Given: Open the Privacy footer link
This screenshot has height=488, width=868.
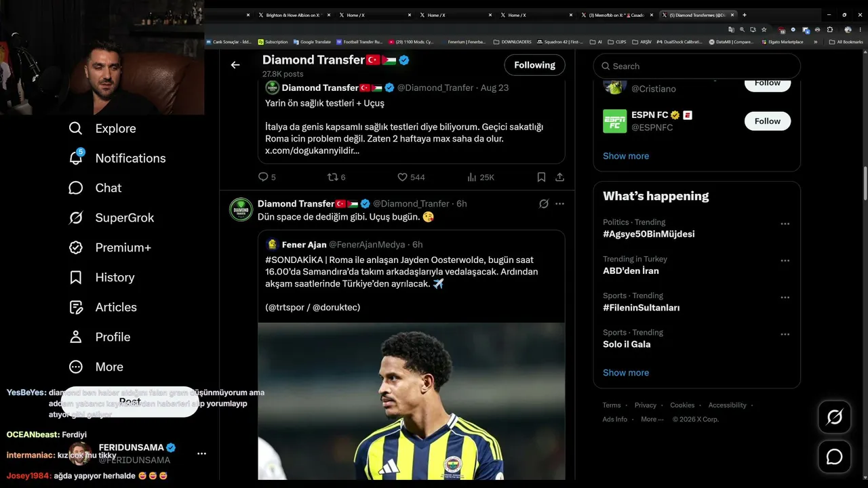Looking at the screenshot, I should click(646, 405).
